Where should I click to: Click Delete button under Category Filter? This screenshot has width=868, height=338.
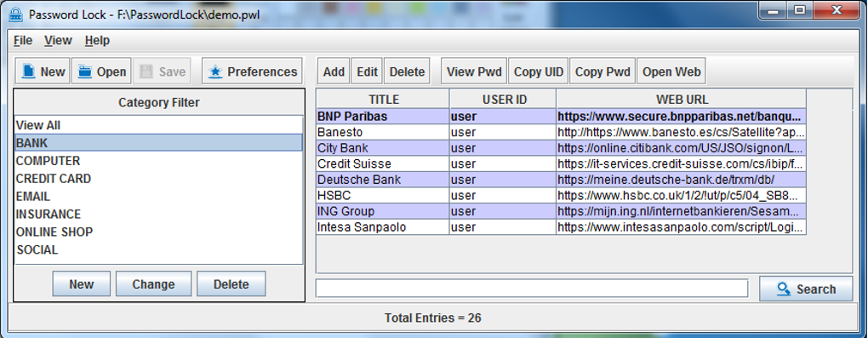click(x=231, y=284)
